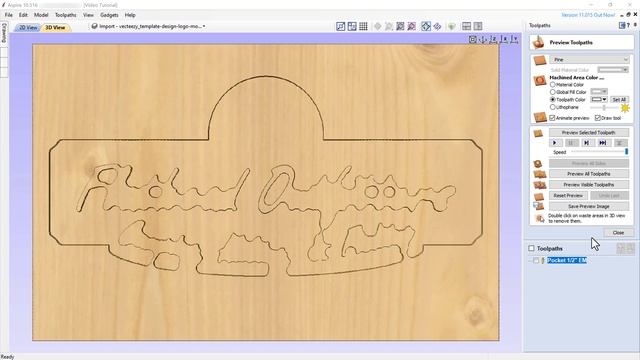This screenshot has width=640, height=360.
Task: Click the green gem icon in the toolbar
Action: [x=451, y=27]
